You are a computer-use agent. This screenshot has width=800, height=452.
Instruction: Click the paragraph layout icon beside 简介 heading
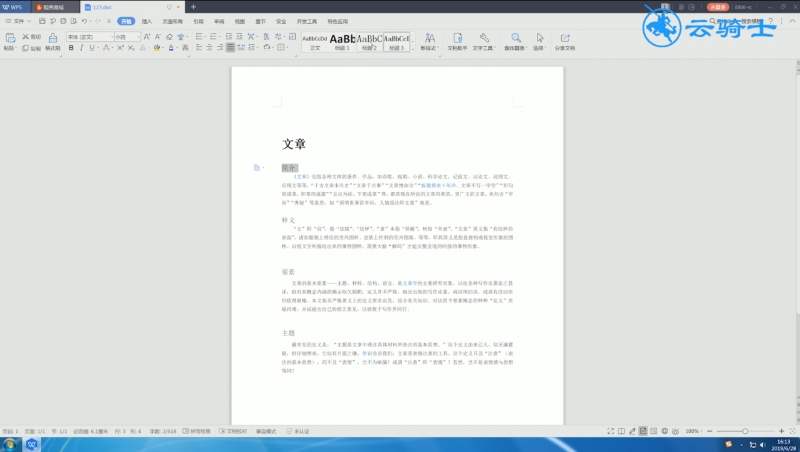[257, 167]
